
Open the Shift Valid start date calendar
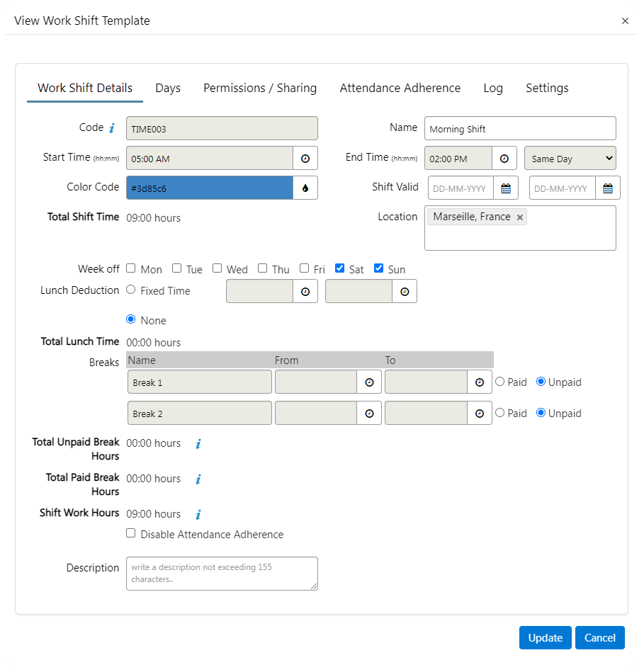click(506, 188)
